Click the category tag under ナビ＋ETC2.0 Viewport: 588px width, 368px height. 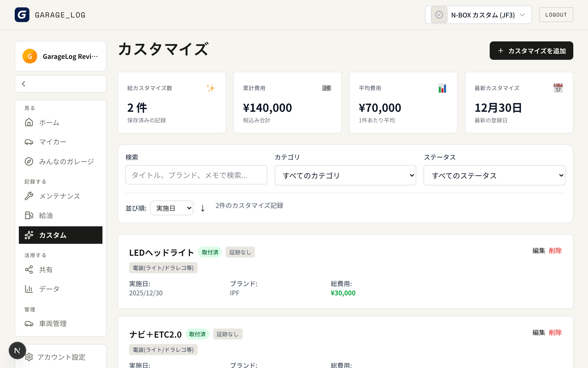tap(163, 350)
